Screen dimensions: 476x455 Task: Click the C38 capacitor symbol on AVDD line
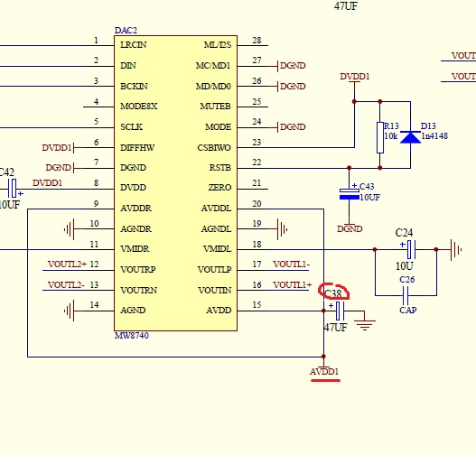(340, 311)
